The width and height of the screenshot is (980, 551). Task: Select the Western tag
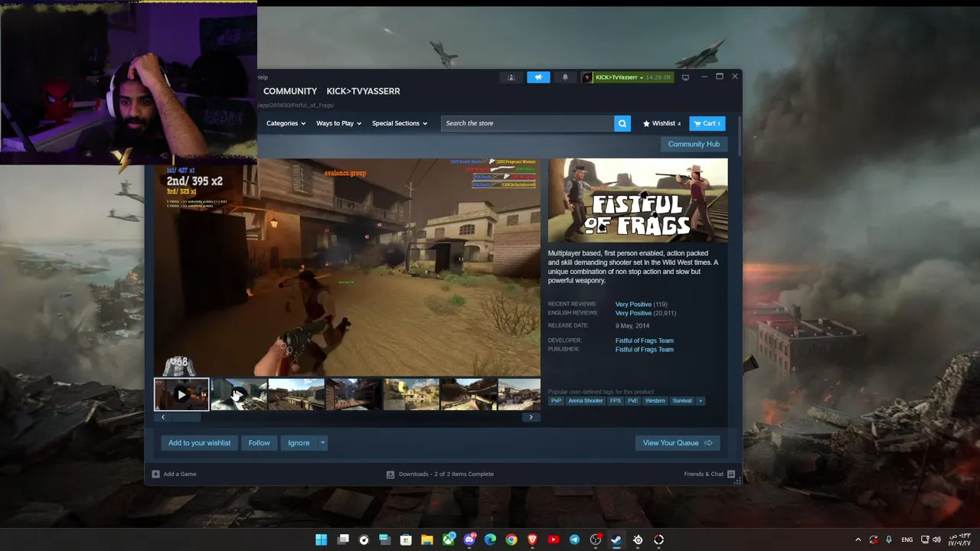[x=655, y=401]
